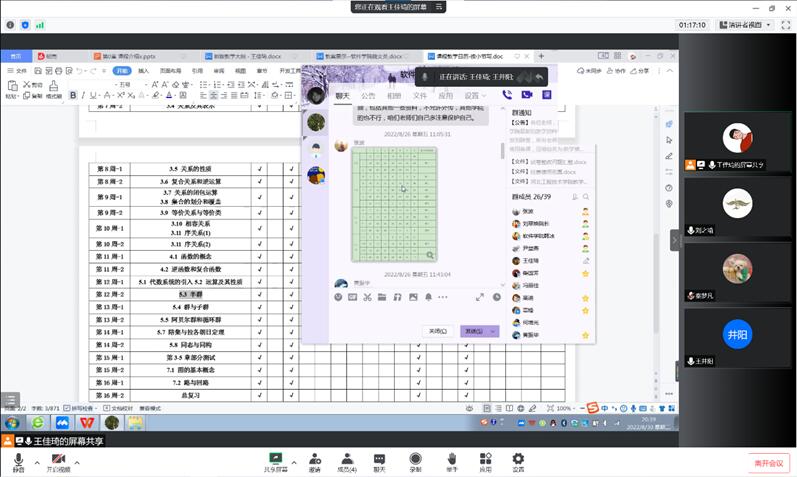Switch to the 公告 tab in chat
The height and width of the screenshot is (477, 797).
tap(368, 96)
